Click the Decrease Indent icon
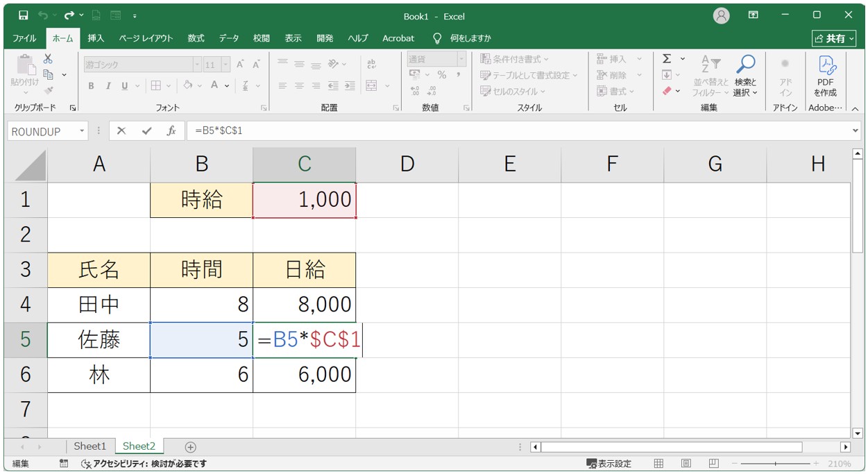Image resolution: width=868 pixels, height=474 pixels. point(333,86)
